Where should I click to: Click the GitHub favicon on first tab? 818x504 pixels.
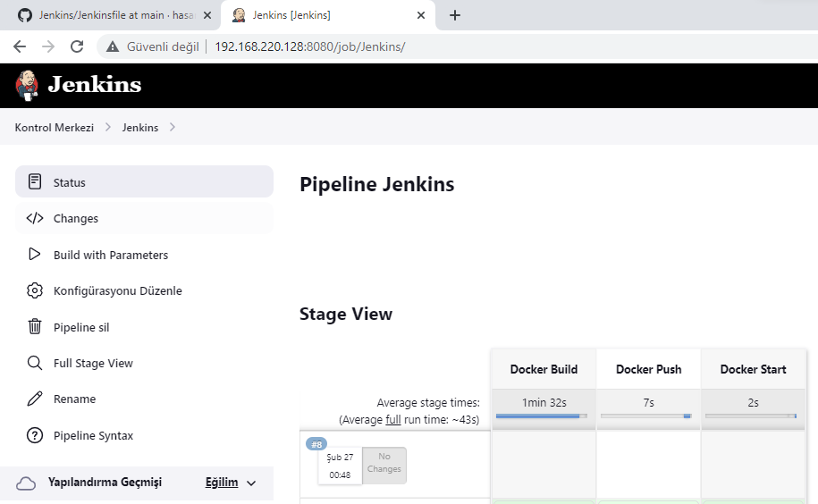[x=24, y=15]
